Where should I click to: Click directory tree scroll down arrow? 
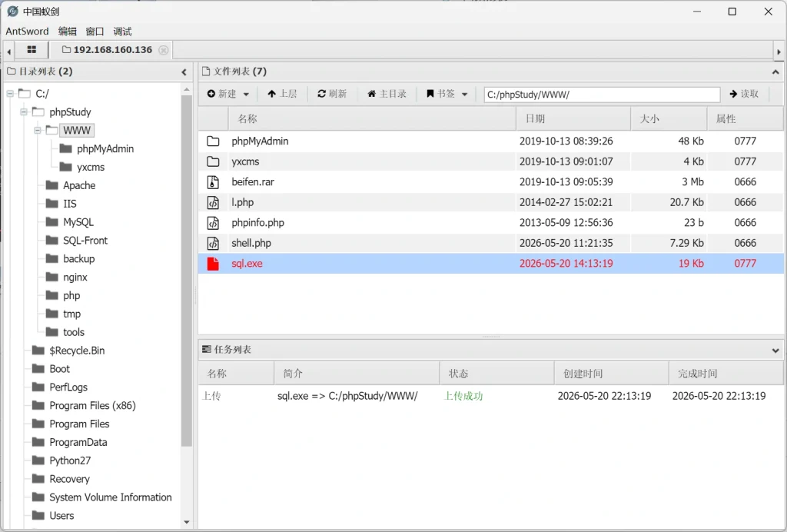(186, 522)
